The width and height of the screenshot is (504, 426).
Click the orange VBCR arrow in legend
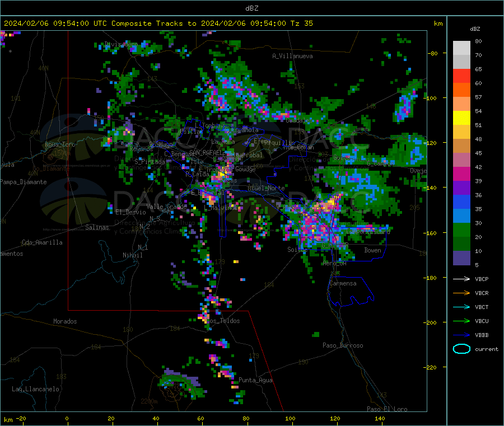tap(461, 293)
